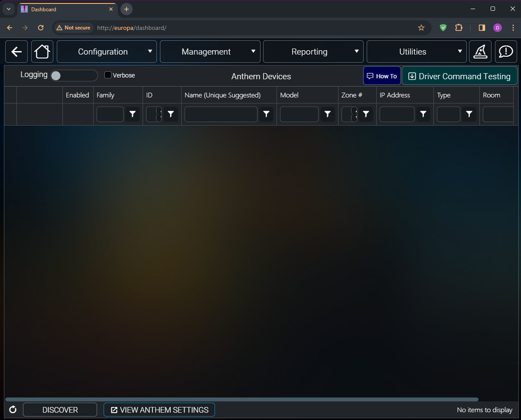Viewport: 521px width, 420px height.
Task: Click the ID filter spinner arrows
Action: pyautogui.click(x=160, y=114)
